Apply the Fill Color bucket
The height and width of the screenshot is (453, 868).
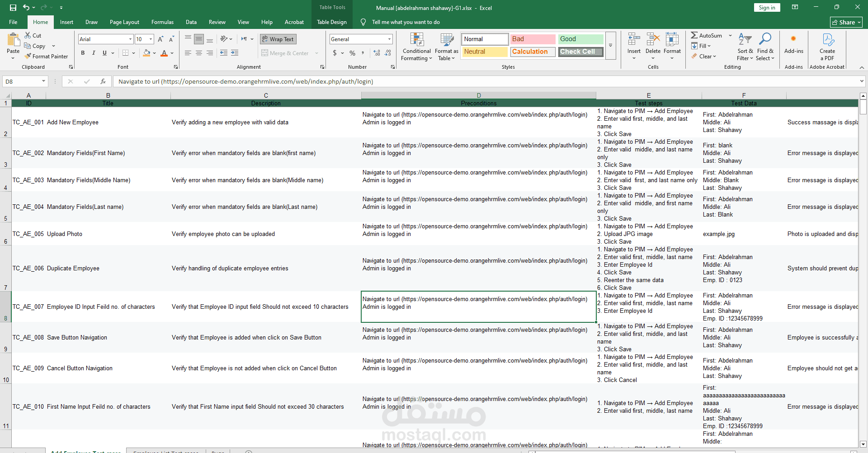146,53
